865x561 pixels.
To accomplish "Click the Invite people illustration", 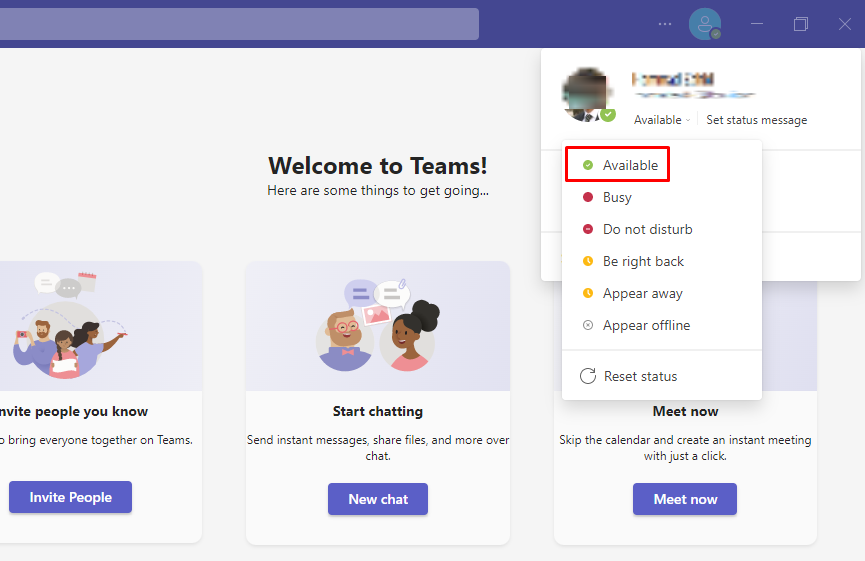I will click(x=71, y=326).
